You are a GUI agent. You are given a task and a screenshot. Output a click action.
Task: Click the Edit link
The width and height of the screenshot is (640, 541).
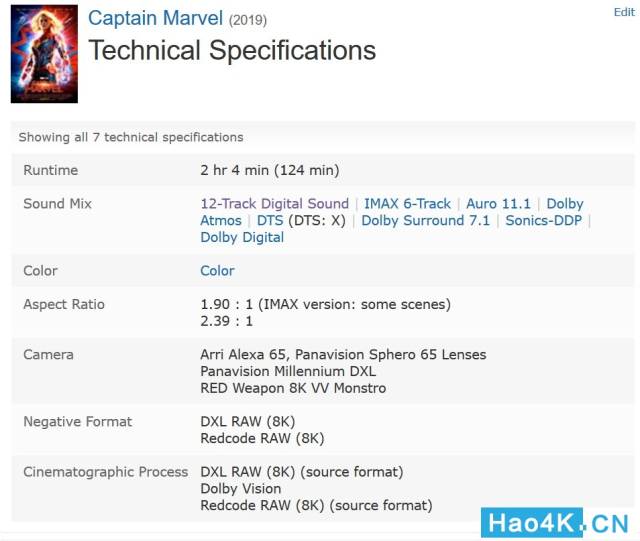click(x=623, y=12)
